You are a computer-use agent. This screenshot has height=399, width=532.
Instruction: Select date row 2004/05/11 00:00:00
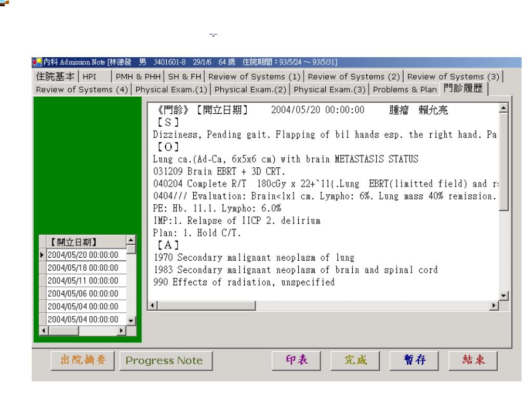(86, 281)
